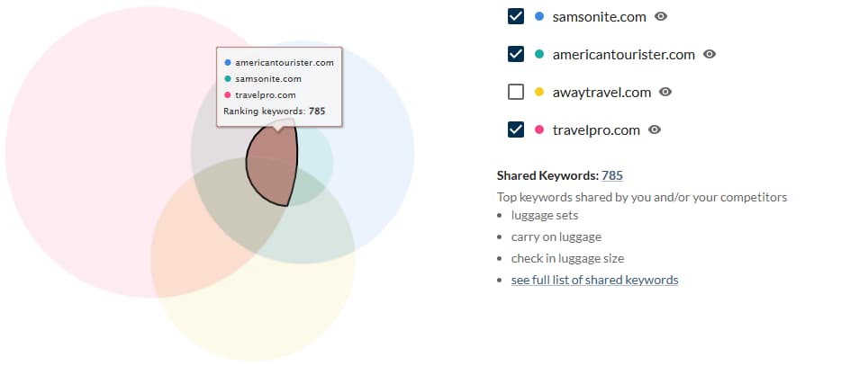Disable the travelpro.com checkbox
The image size is (868, 366).
coord(516,129)
